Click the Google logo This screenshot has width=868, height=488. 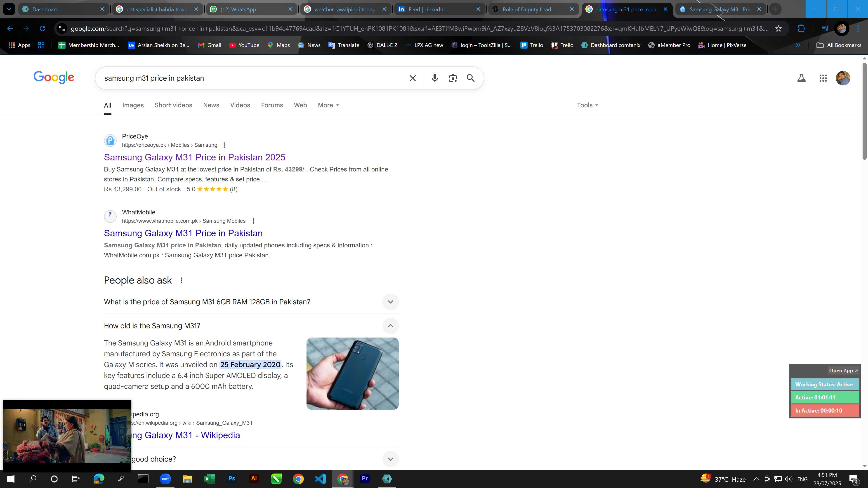click(54, 77)
